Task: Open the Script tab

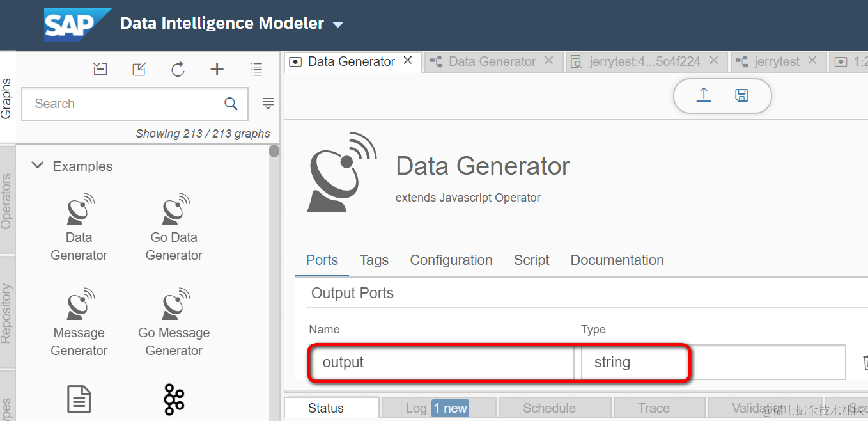Action: 532,260
